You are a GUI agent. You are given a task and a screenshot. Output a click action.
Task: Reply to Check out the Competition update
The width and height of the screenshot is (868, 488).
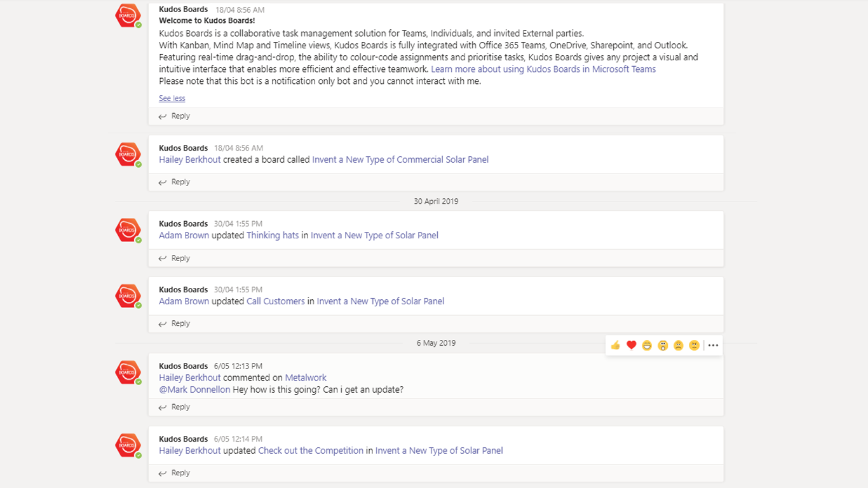pos(174,473)
